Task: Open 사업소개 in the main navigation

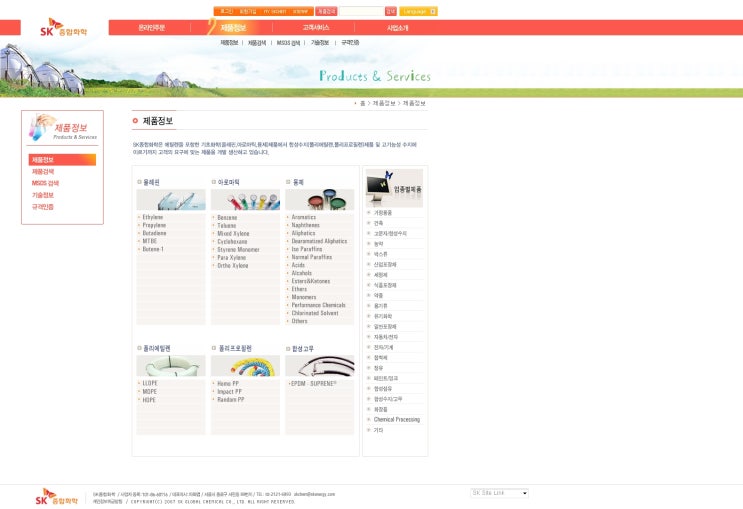Action: tap(398, 27)
